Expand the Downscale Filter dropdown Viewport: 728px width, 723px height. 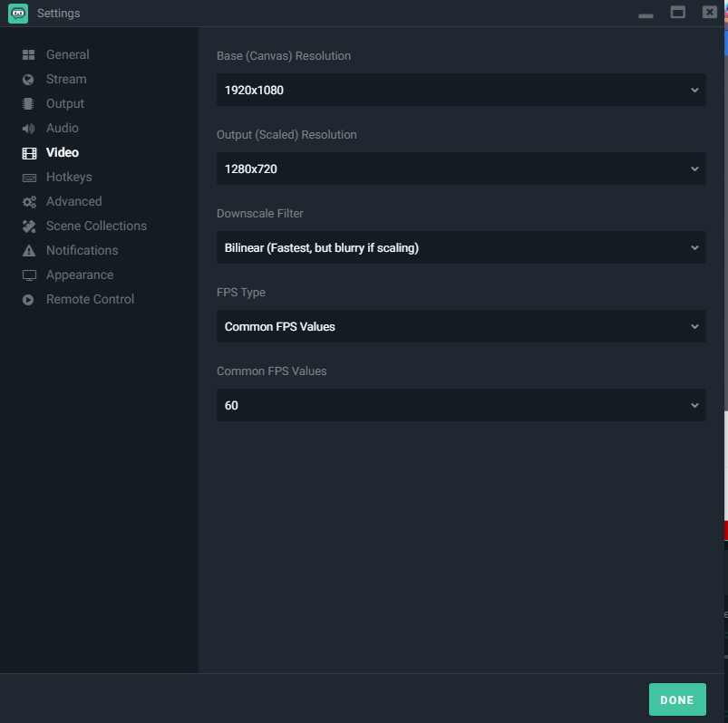(x=461, y=247)
